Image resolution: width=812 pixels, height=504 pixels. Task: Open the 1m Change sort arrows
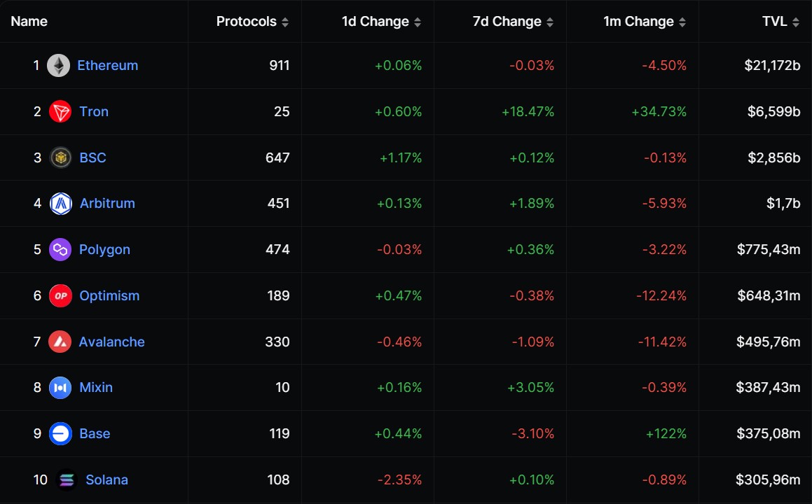pyautogui.click(x=684, y=21)
